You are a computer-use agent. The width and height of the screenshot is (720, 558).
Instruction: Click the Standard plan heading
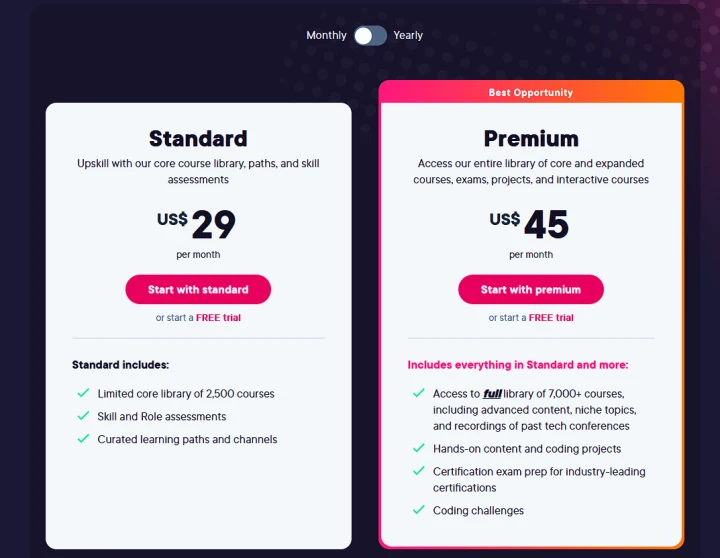coord(198,139)
